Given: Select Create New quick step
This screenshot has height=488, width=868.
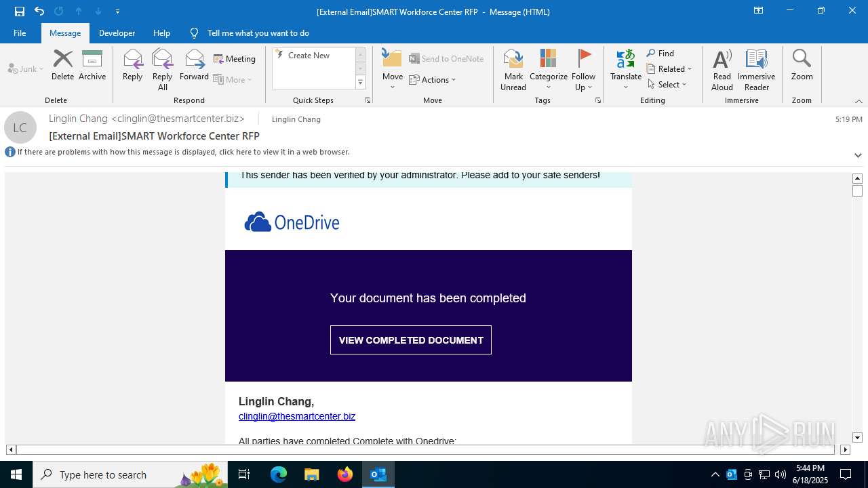Looking at the screenshot, I should pyautogui.click(x=309, y=56).
